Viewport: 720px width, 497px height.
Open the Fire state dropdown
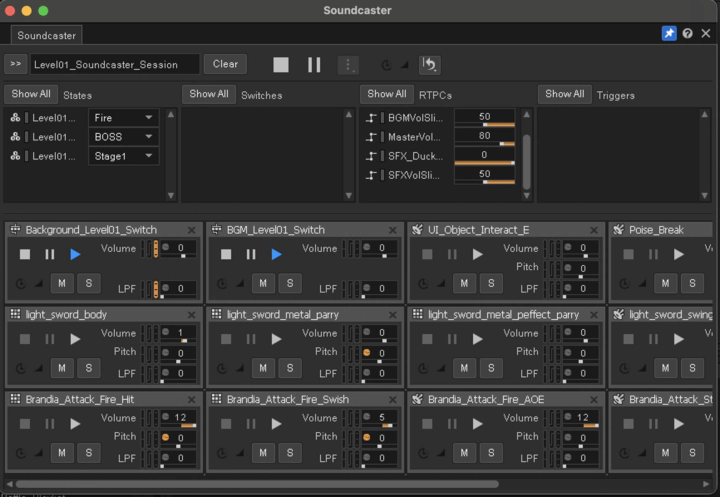click(x=124, y=118)
